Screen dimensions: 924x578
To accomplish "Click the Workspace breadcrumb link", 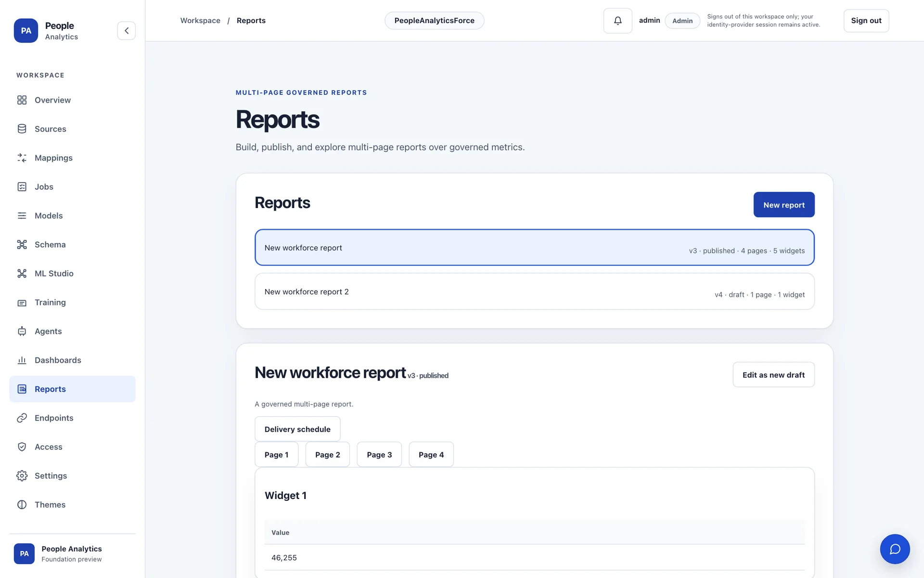I will (x=200, y=20).
